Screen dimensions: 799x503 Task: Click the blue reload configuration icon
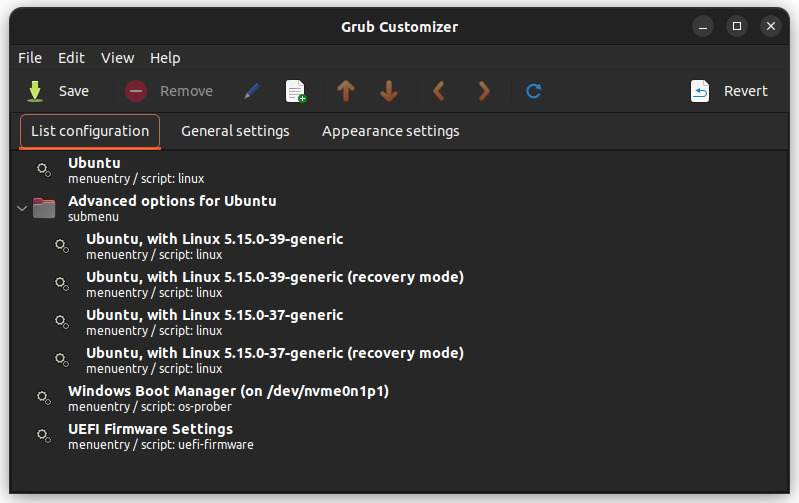point(534,91)
